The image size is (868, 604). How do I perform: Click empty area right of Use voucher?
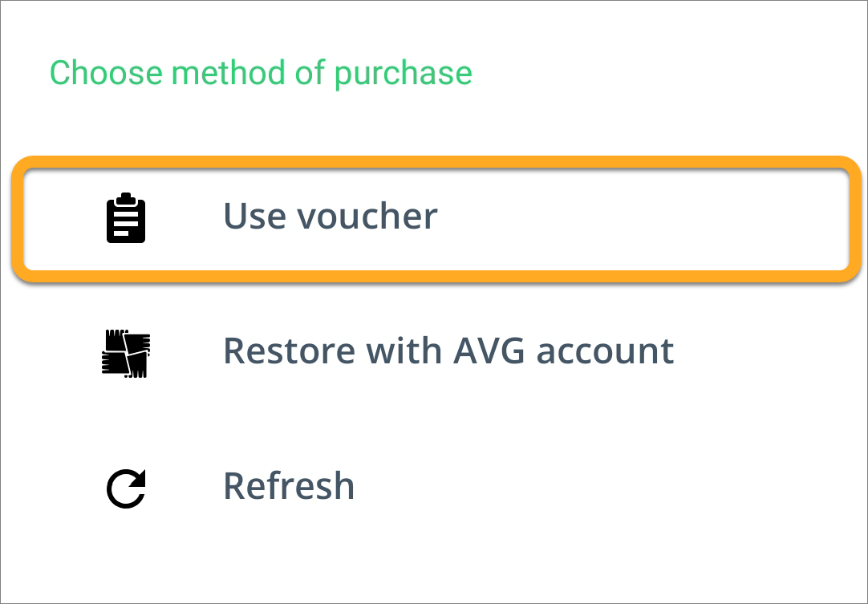coord(642,219)
